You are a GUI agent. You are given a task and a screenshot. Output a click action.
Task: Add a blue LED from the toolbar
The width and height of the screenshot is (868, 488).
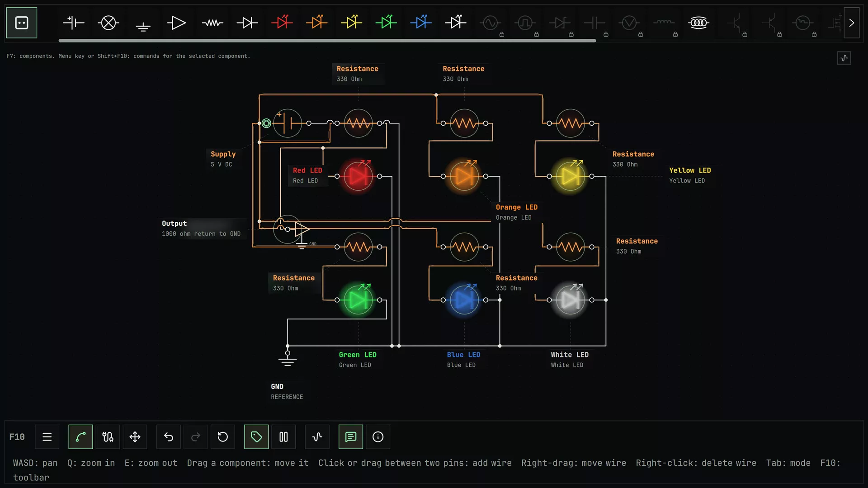click(421, 23)
